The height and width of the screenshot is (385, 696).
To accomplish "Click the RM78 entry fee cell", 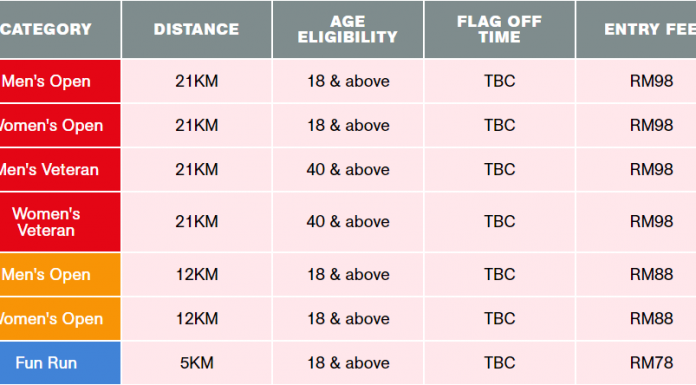I will point(636,363).
